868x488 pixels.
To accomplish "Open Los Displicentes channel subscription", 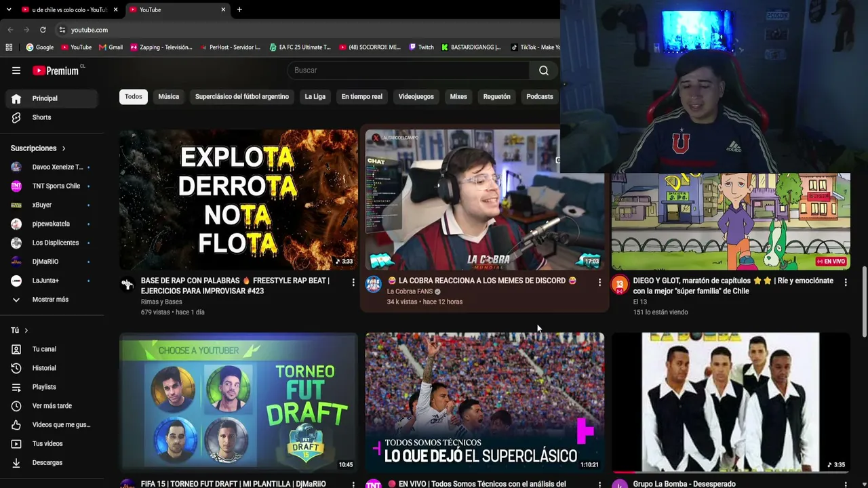I will click(x=52, y=243).
